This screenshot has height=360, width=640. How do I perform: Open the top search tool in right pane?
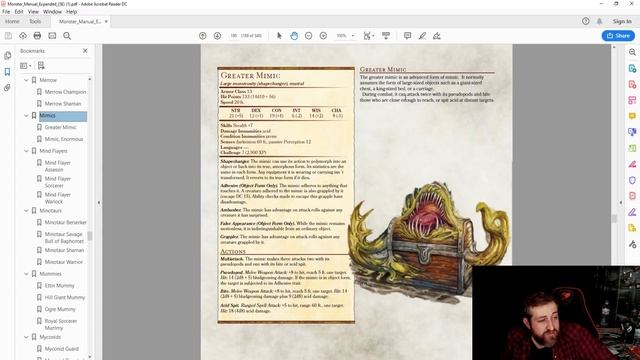632,52
